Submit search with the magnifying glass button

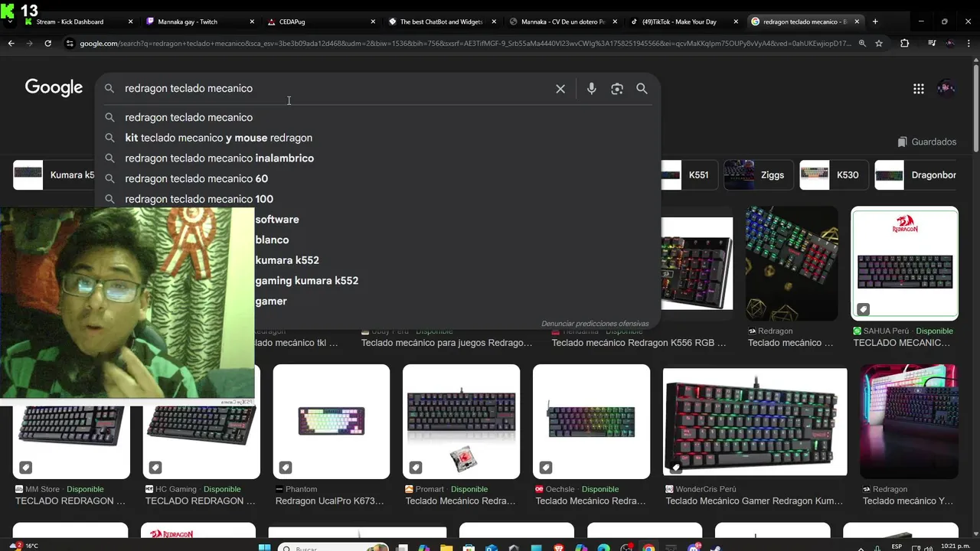point(642,89)
